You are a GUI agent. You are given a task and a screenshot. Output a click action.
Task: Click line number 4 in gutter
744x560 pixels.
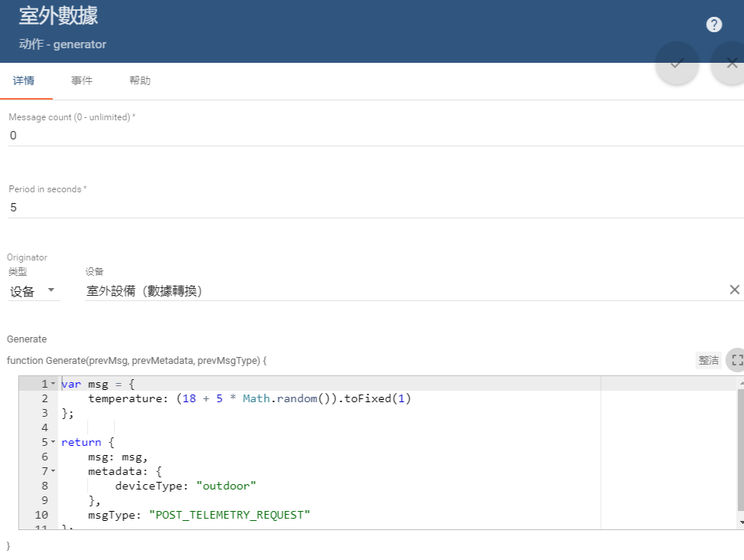pyautogui.click(x=44, y=427)
